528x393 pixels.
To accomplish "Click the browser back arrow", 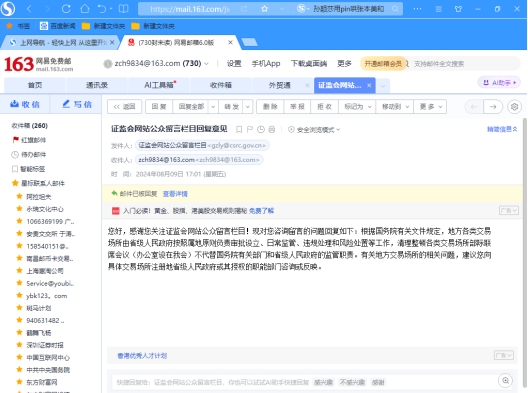I will click(x=29, y=9).
